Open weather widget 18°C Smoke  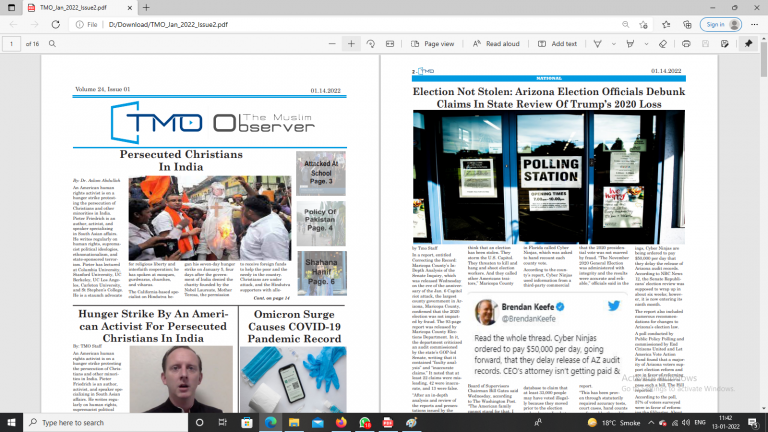click(x=614, y=423)
